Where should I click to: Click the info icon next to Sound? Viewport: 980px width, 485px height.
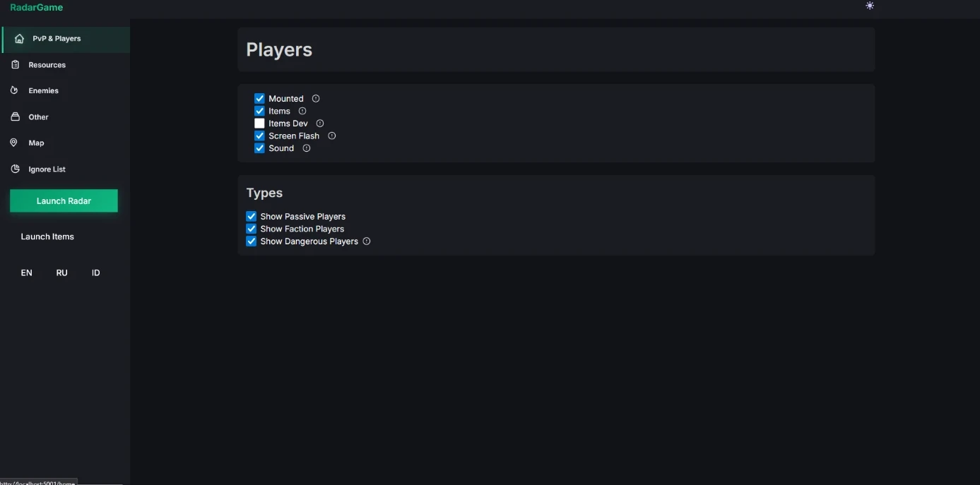click(x=307, y=148)
